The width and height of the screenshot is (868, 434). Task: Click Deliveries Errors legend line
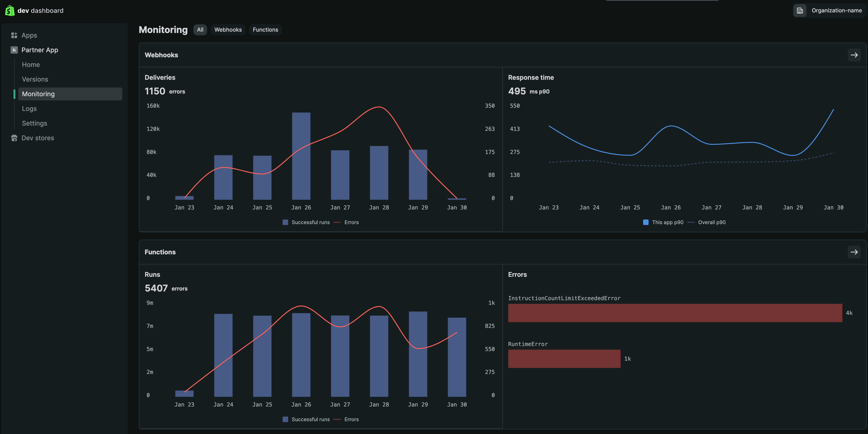click(337, 222)
